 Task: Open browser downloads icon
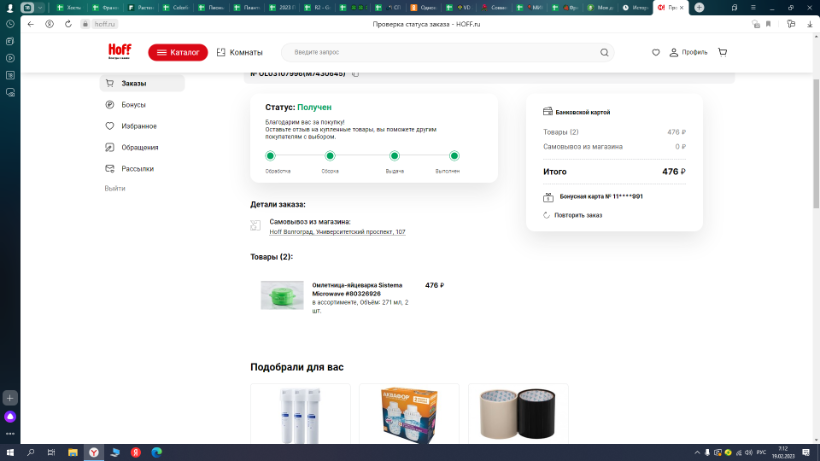(x=810, y=24)
